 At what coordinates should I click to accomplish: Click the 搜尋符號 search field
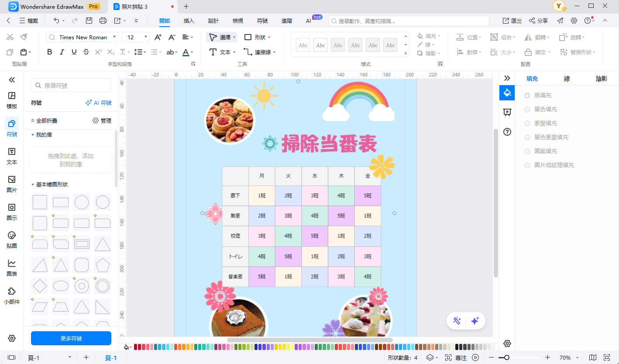(71, 85)
